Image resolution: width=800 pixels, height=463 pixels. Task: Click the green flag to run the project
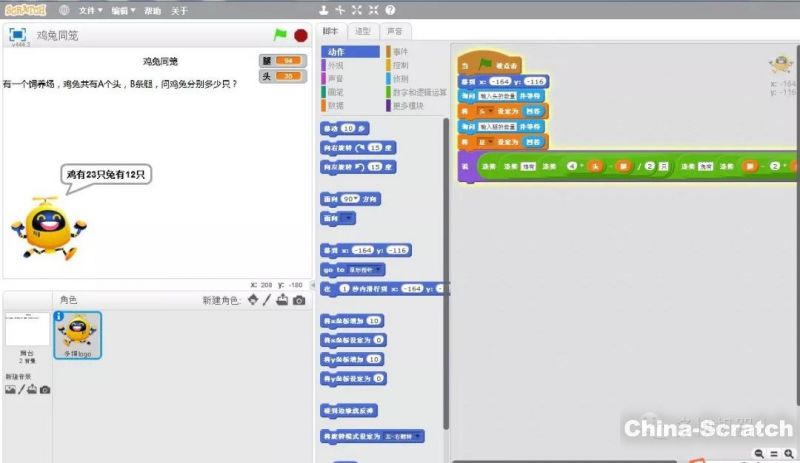(x=280, y=35)
